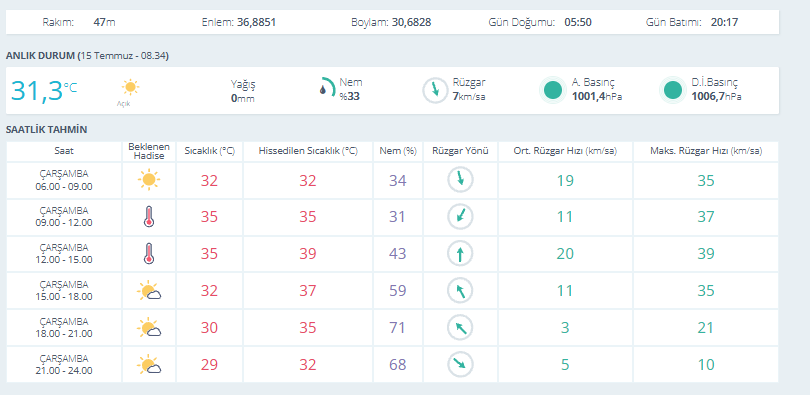Click the green A. Basınç pressure indicator
Image resolution: width=810 pixels, height=395 pixels.
click(x=553, y=90)
